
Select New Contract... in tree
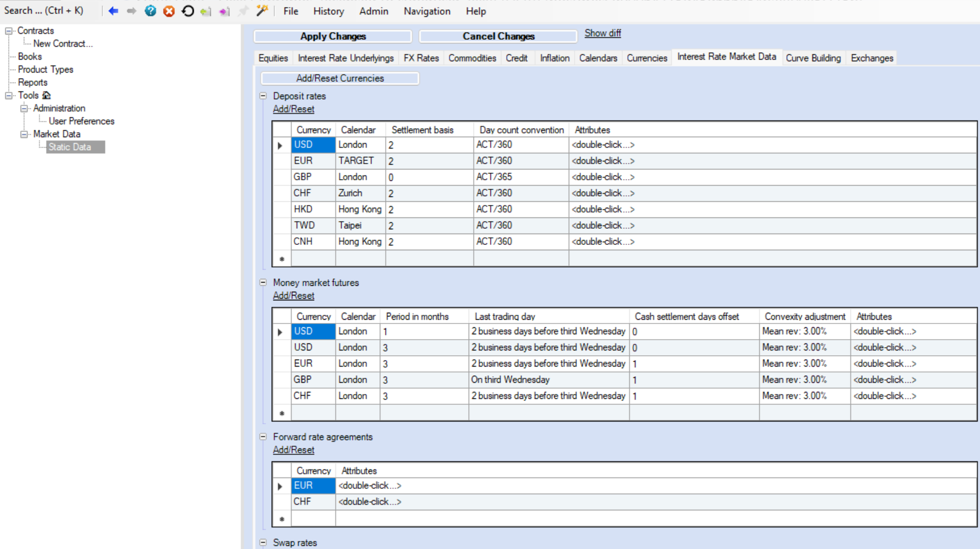pyautogui.click(x=63, y=44)
